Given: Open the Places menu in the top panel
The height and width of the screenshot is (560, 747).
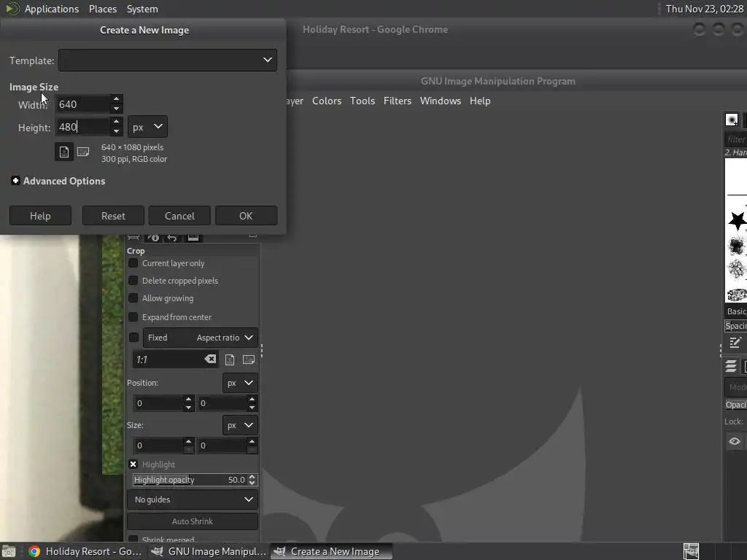Looking at the screenshot, I should [x=103, y=9].
